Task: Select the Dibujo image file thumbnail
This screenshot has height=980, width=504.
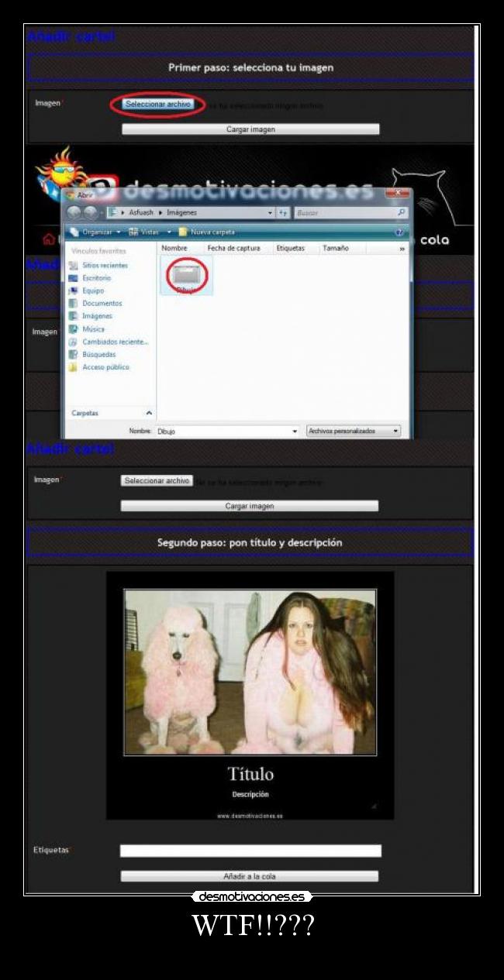Action: [187, 275]
